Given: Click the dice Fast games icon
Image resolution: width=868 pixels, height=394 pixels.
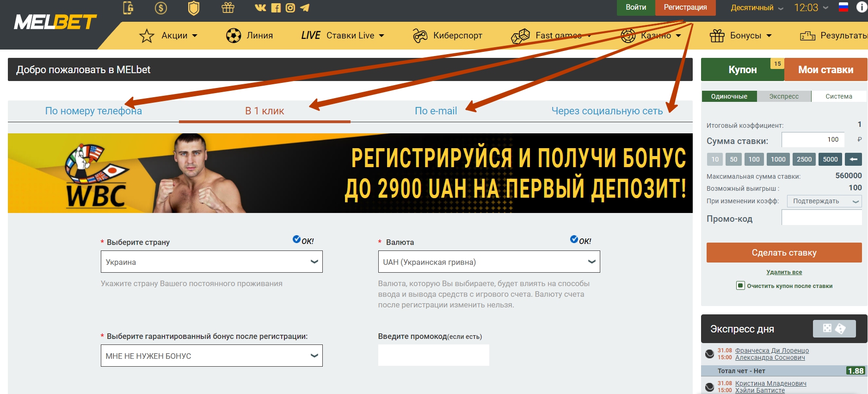Looking at the screenshot, I should pyautogui.click(x=520, y=36).
